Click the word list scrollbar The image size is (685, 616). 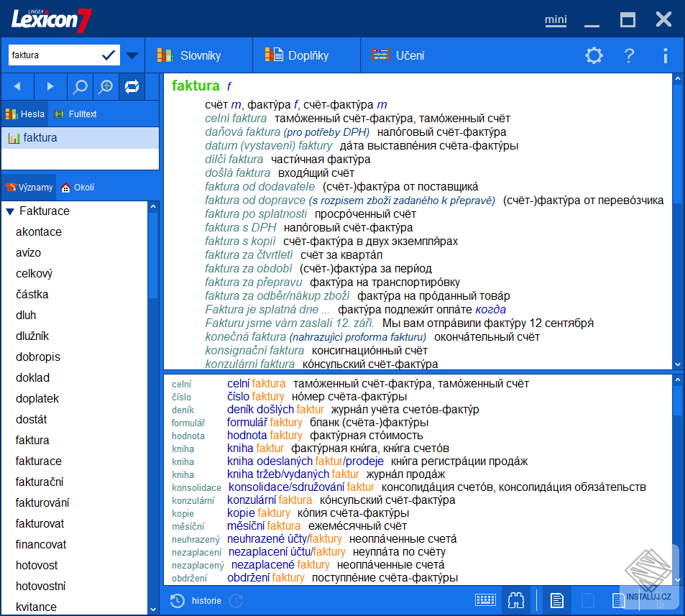click(x=153, y=255)
